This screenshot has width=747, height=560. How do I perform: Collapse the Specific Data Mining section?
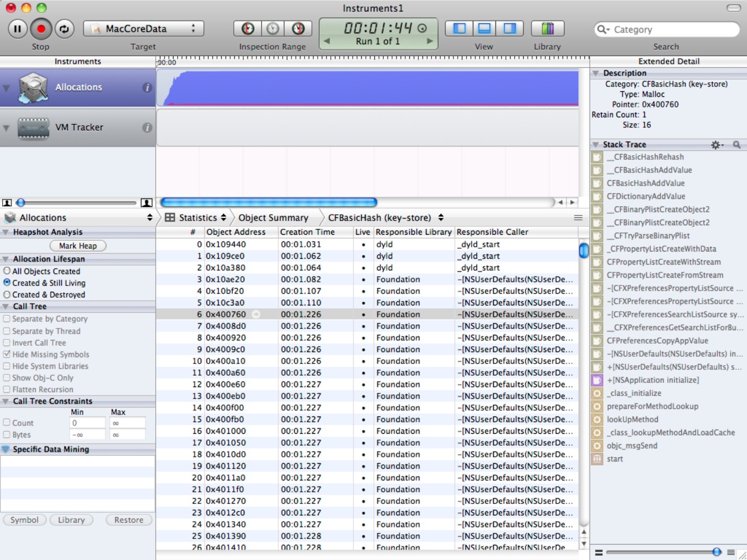click(x=6, y=449)
